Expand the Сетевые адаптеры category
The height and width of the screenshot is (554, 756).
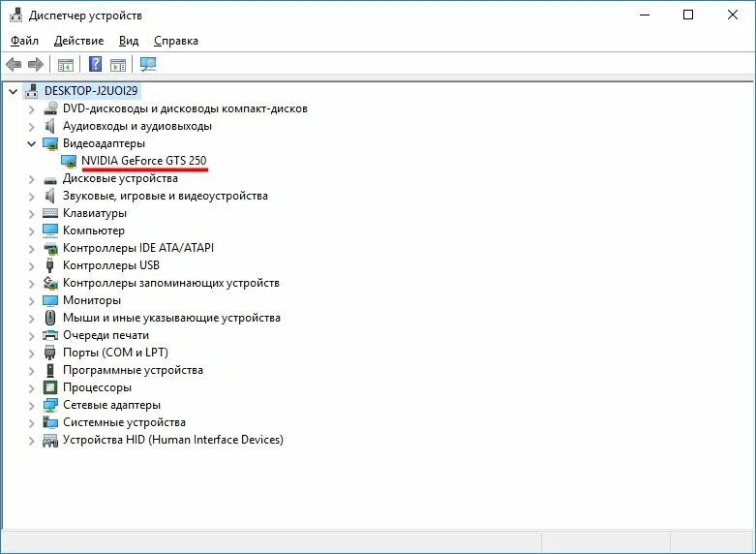31,406
